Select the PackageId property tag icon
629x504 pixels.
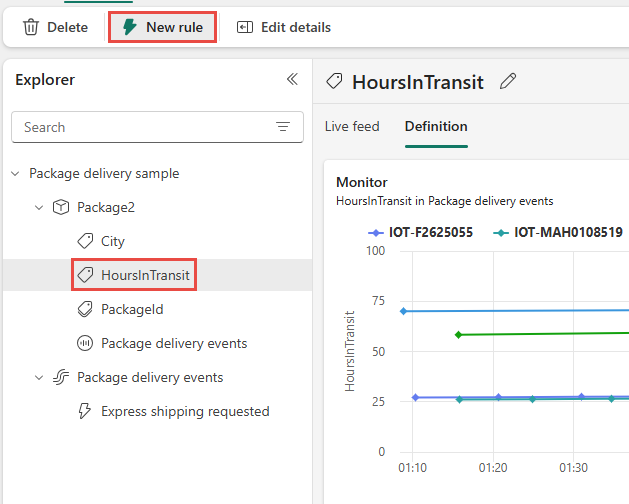click(85, 309)
